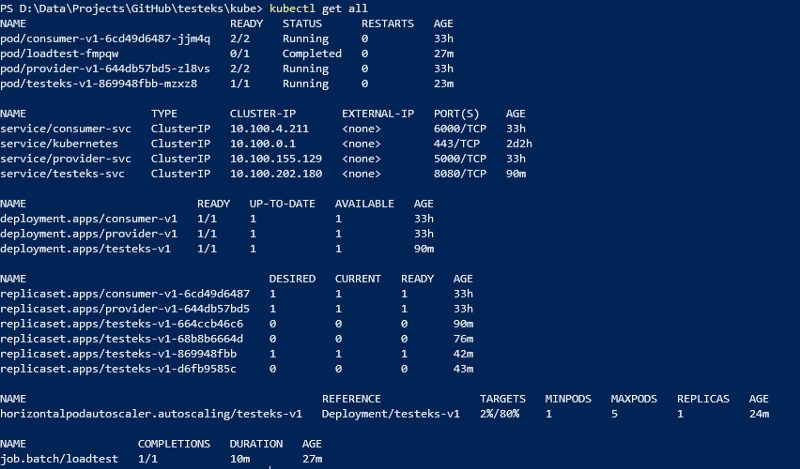This screenshot has height=469, width=800.
Task: Click cluster IP 10.100.4.211
Action: [x=269, y=129]
